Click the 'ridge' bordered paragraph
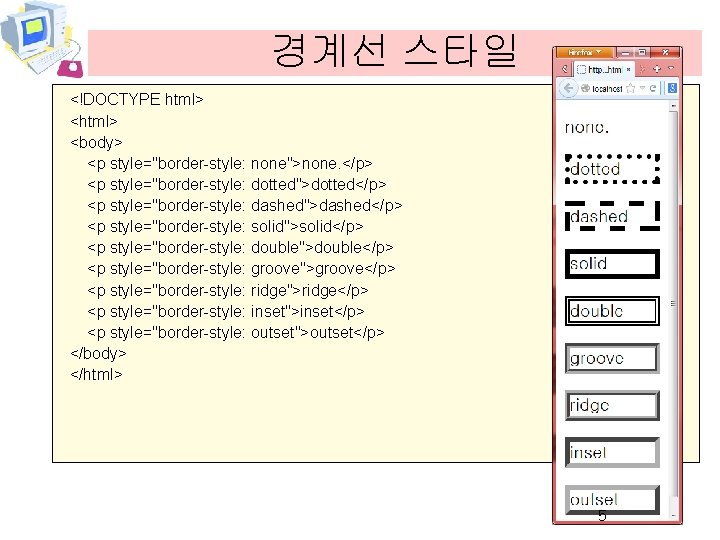Viewport: 720px width, 540px height. click(612, 405)
